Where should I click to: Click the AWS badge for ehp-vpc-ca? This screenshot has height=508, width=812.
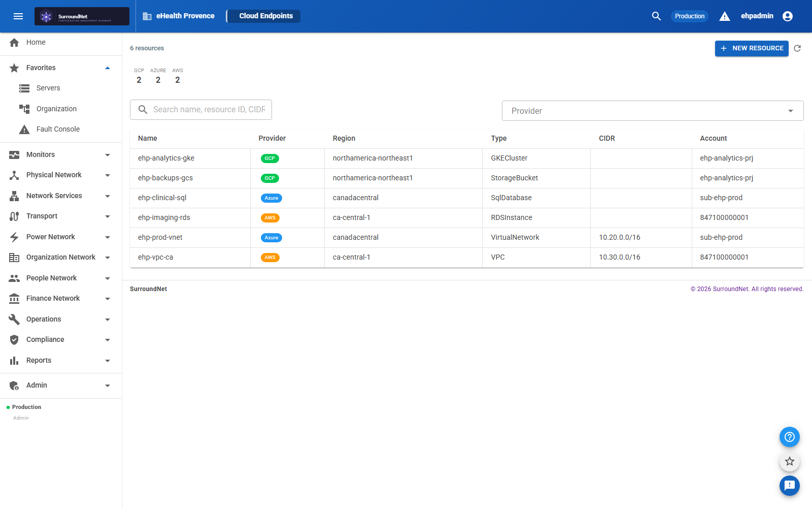click(270, 258)
